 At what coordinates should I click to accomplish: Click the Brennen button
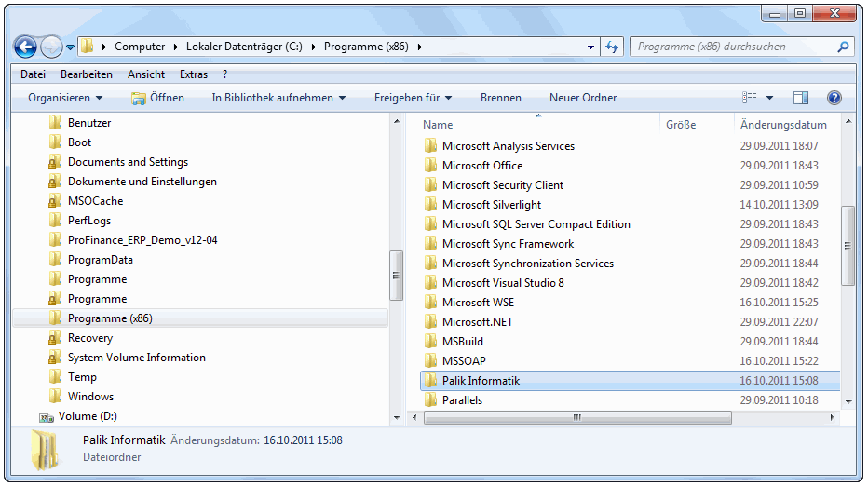pos(501,98)
